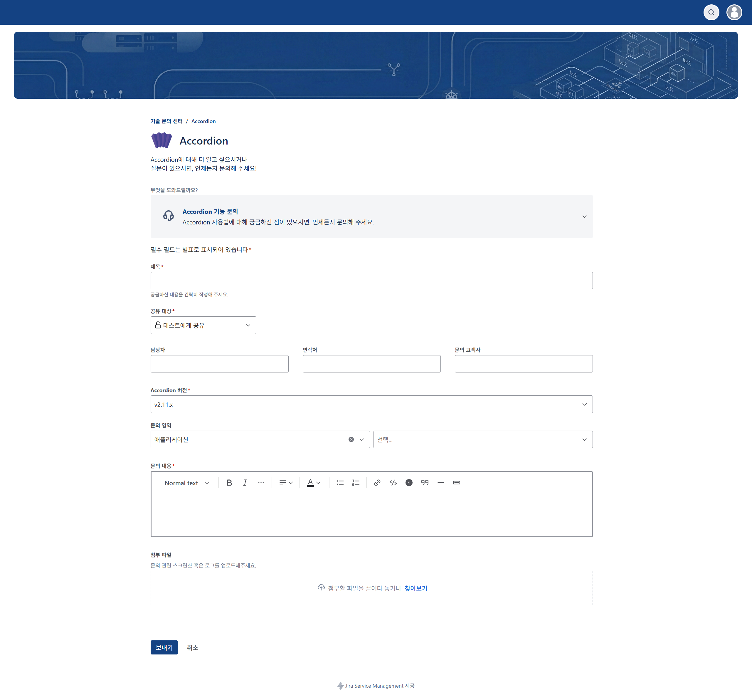Screen dimensions: 752x700
Task: Open the user profile avatar menu
Action: coord(734,13)
